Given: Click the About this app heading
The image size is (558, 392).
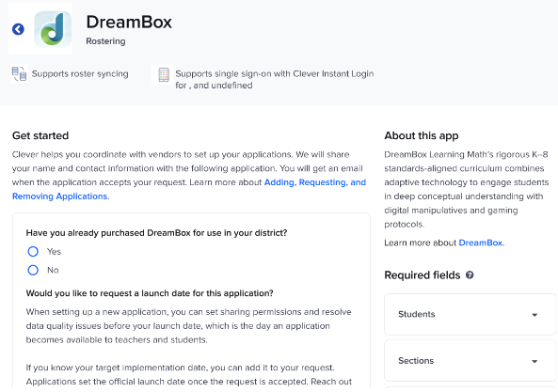Looking at the screenshot, I should [x=422, y=135].
